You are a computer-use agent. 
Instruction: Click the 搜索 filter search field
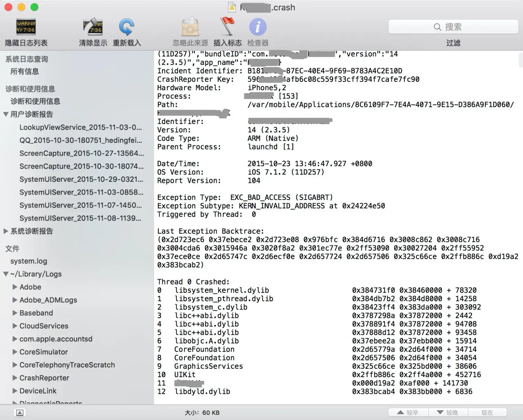pyautogui.click(x=453, y=27)
